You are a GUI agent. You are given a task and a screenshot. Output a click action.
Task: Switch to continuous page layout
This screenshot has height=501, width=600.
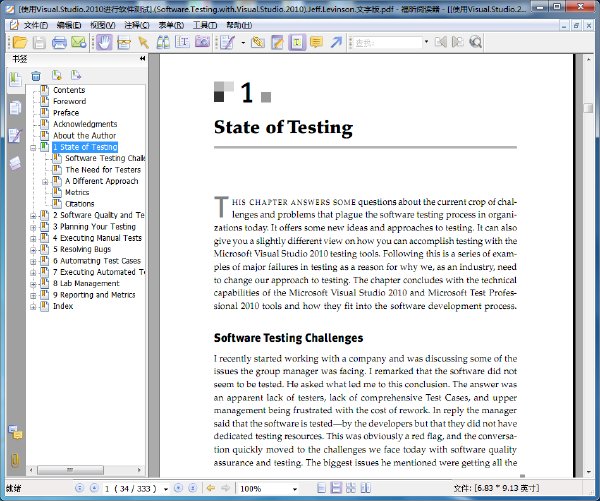(x=336, y=488)
